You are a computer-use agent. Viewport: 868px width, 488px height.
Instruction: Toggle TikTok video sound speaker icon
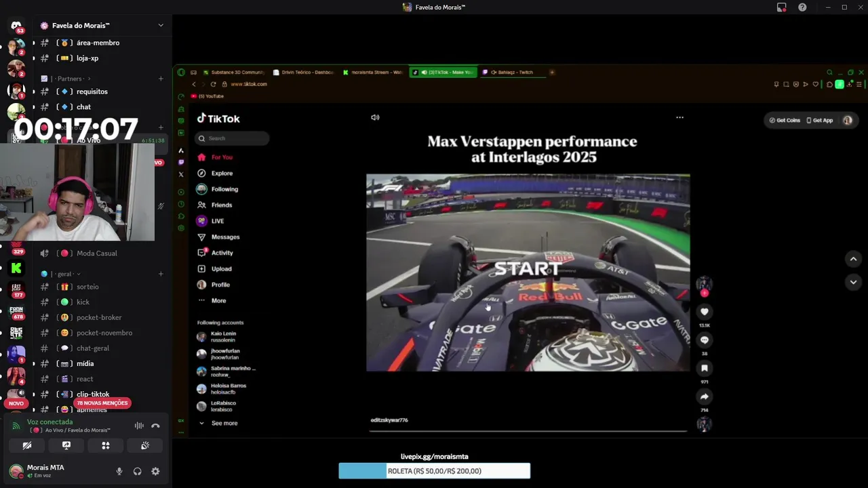375,117
